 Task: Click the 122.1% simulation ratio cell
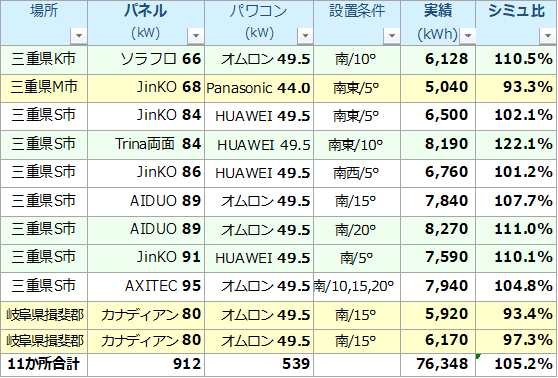click(516, 145)
